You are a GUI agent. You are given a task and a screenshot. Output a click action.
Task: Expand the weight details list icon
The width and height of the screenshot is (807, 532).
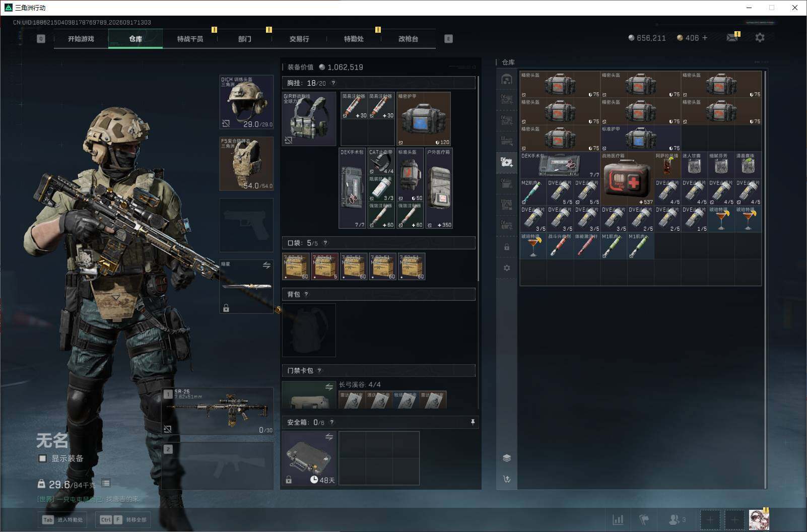pos(106,484)
